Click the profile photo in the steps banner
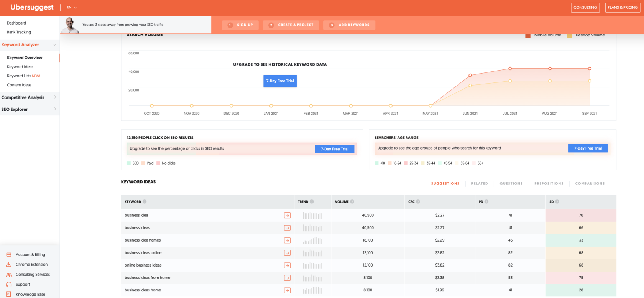 click(70, 25)
